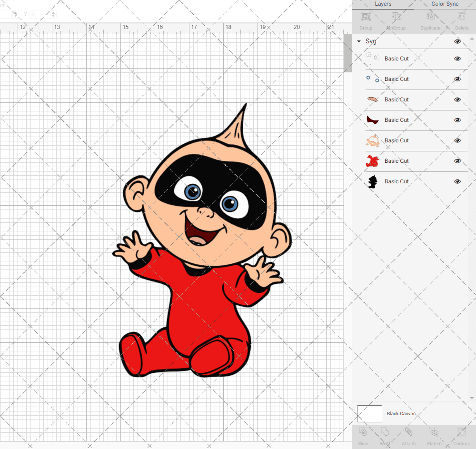
Task: Hide the tongue Basic Cut layer
Action: point(457,100)
